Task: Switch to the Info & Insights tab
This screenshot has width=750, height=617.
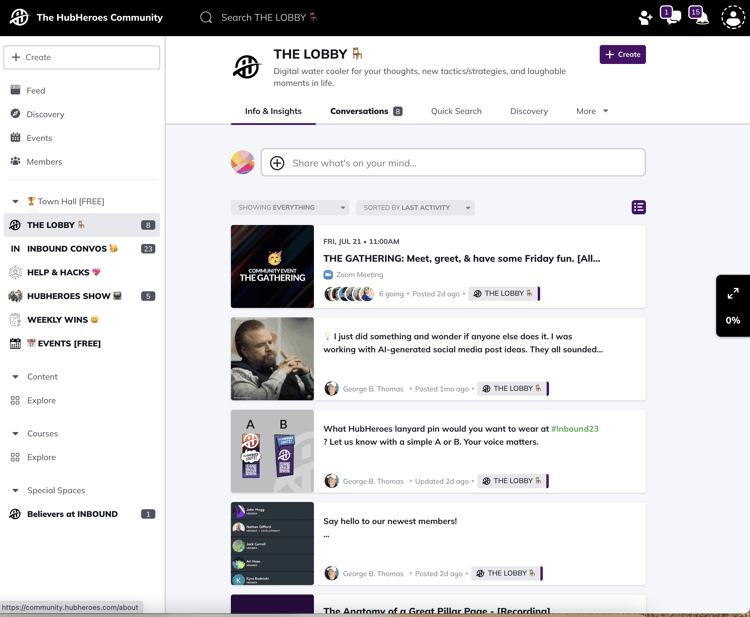Action: [x=273, y=111]
